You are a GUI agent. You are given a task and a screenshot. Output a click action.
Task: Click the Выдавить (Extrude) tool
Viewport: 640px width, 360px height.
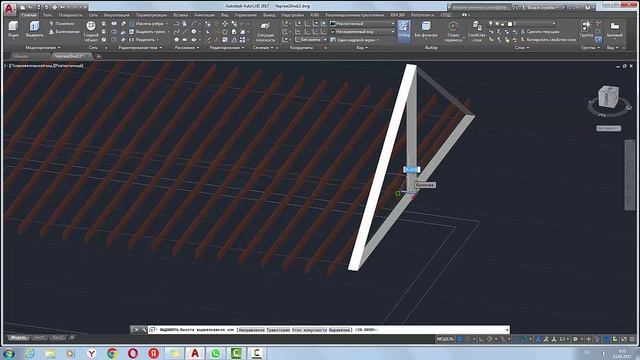point(34,29)
